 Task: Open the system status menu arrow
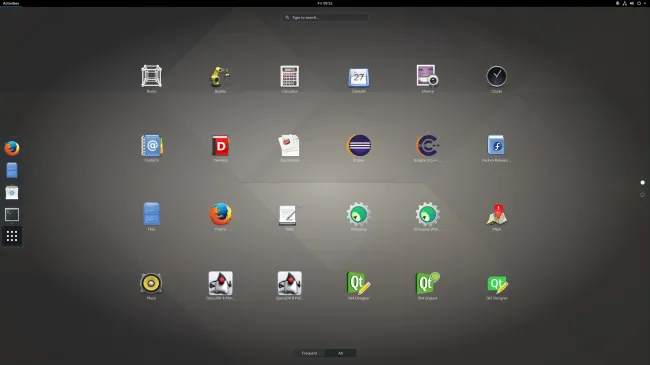coord(645,3)
